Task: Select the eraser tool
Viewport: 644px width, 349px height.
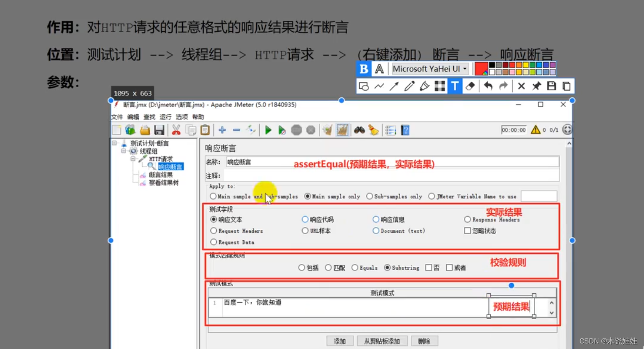Action: 470,86
